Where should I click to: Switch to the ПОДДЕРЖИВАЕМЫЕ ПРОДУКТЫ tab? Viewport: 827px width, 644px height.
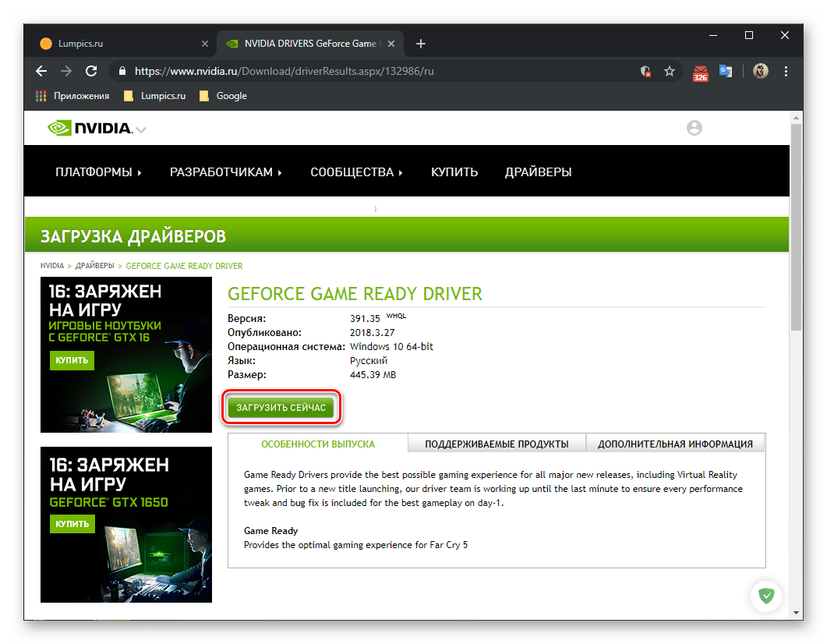[497, 443]
